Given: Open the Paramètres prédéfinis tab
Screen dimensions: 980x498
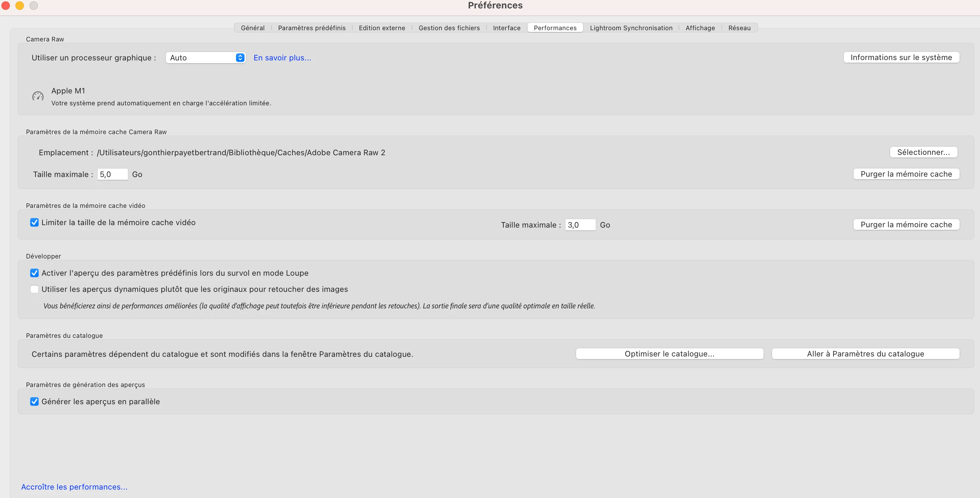Looking at the screenshot, I should (312, 28).
